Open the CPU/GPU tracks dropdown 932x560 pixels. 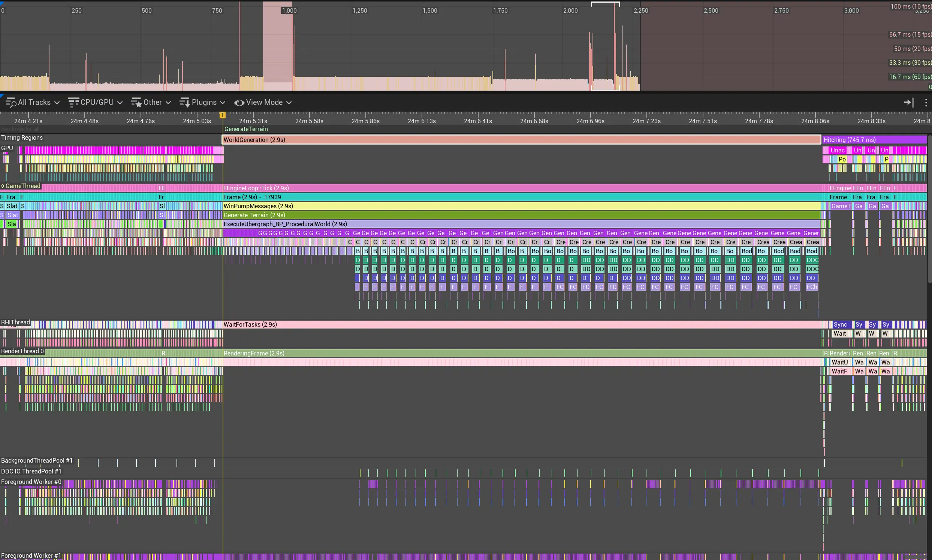pos(96,102)
